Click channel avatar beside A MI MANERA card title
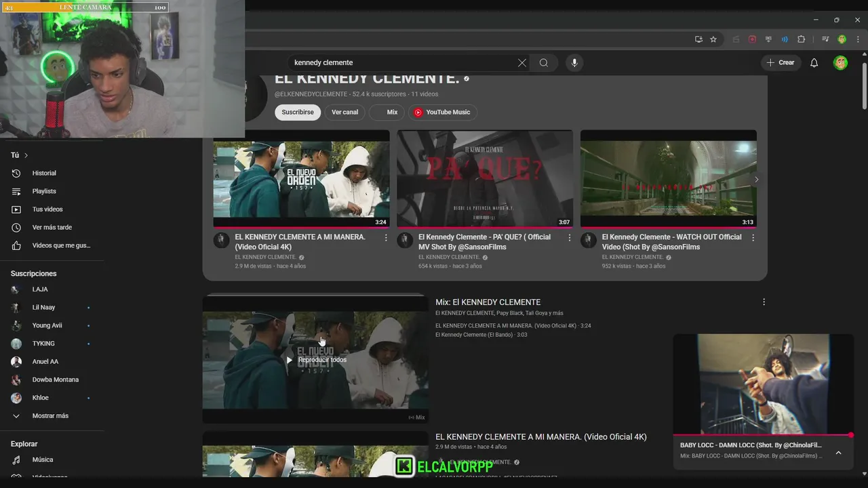This screenshot has height=488, width=868. [221, 240]
